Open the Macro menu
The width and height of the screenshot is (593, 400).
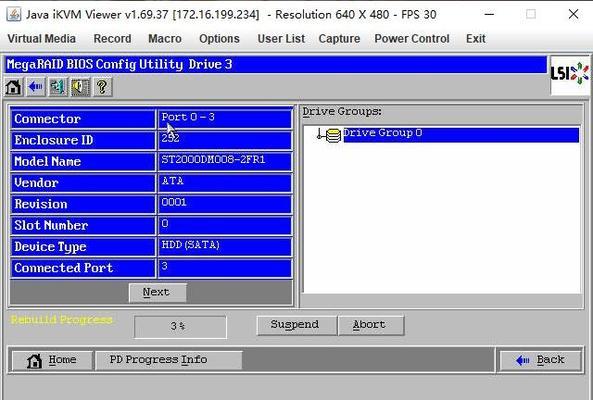pos(165,39)
